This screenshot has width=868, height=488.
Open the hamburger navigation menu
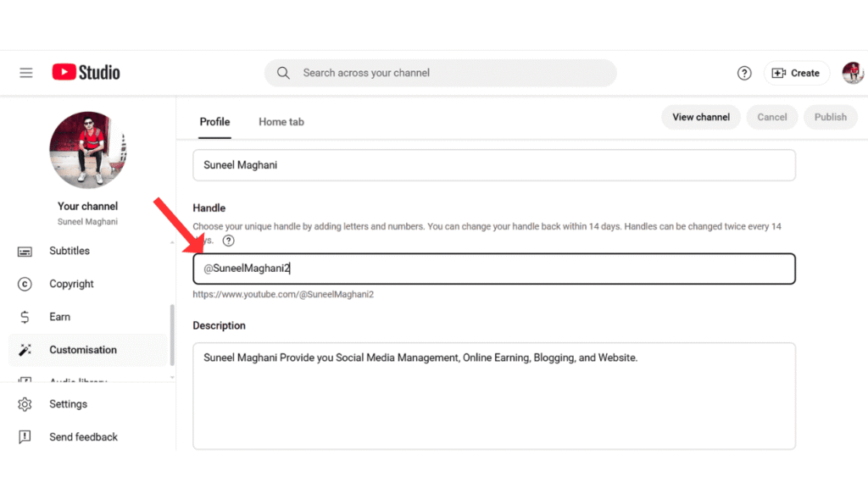pyautogui.click(x=26, y=73)
